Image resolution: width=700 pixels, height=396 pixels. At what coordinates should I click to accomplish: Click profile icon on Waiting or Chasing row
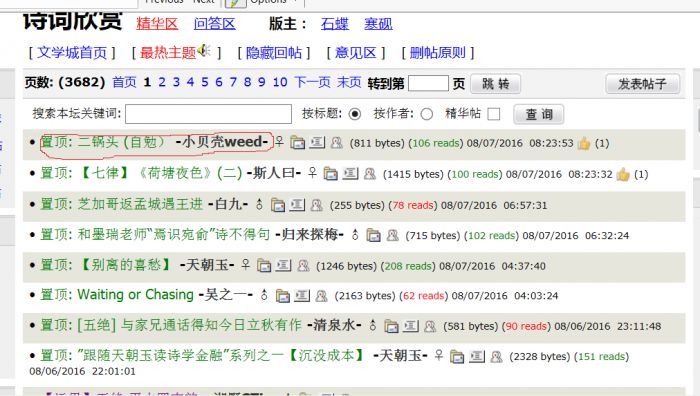pyautogui.click(x=321, y=296)
